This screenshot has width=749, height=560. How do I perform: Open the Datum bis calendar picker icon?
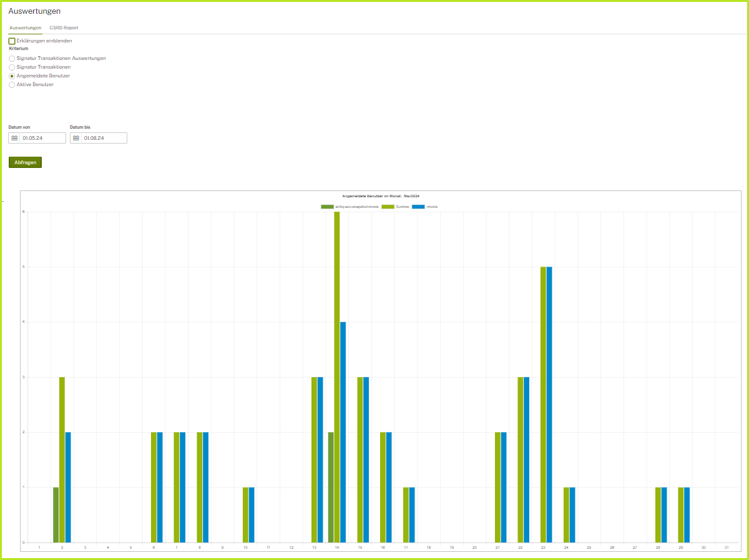[76, 138]
